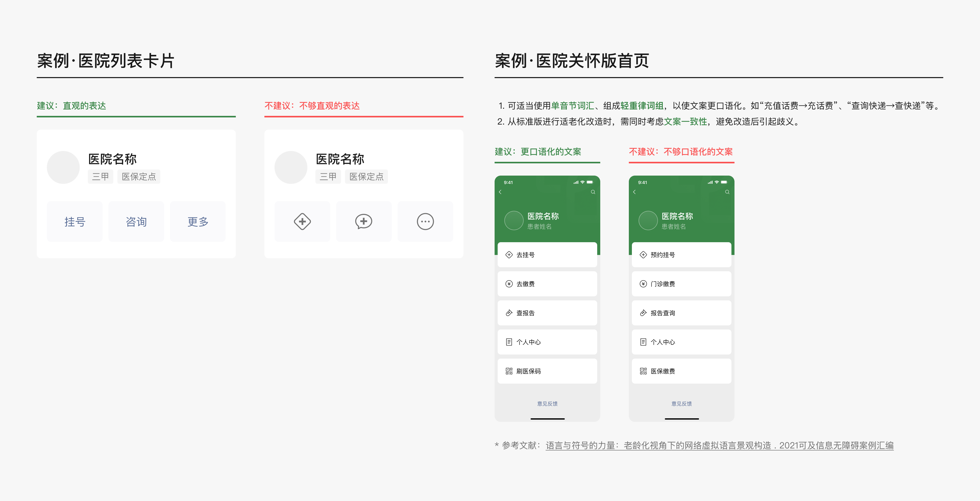Click the chat bubble plus consultation icon
Image resolution: width=980 pixels, height=501 pixels.
tap(363, 221)
